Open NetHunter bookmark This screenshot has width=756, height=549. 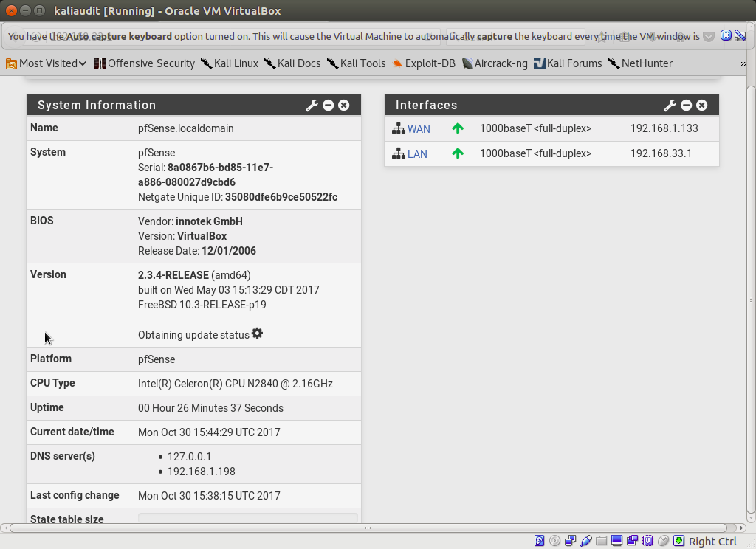(640, 63)
